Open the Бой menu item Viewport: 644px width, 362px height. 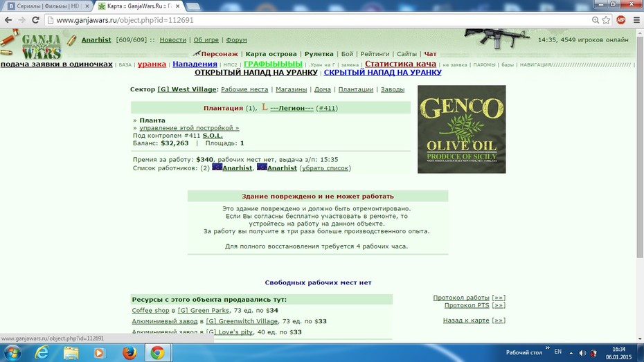[x=347, y=54]
